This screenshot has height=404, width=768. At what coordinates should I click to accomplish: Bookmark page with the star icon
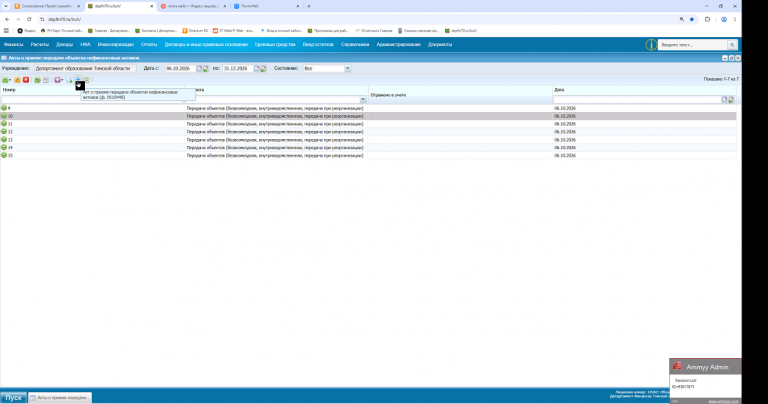tap(692, 19)
